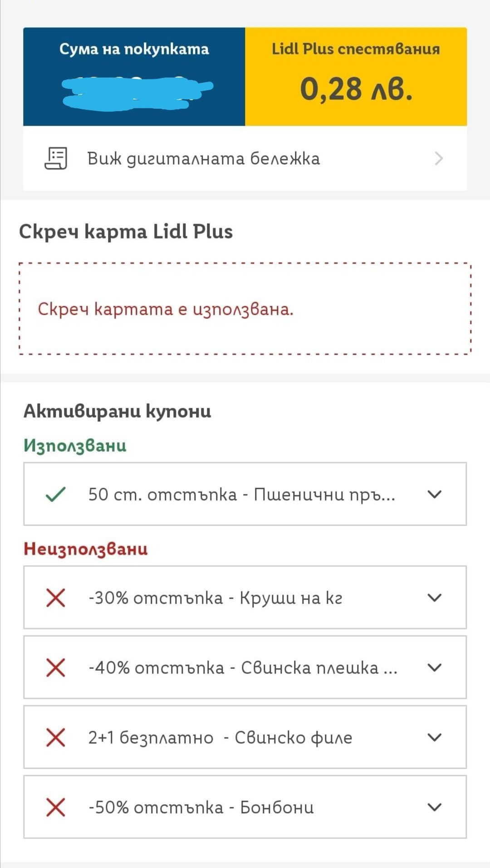Tap the Lidl Plus savings yellow panel

click(356, 76)
